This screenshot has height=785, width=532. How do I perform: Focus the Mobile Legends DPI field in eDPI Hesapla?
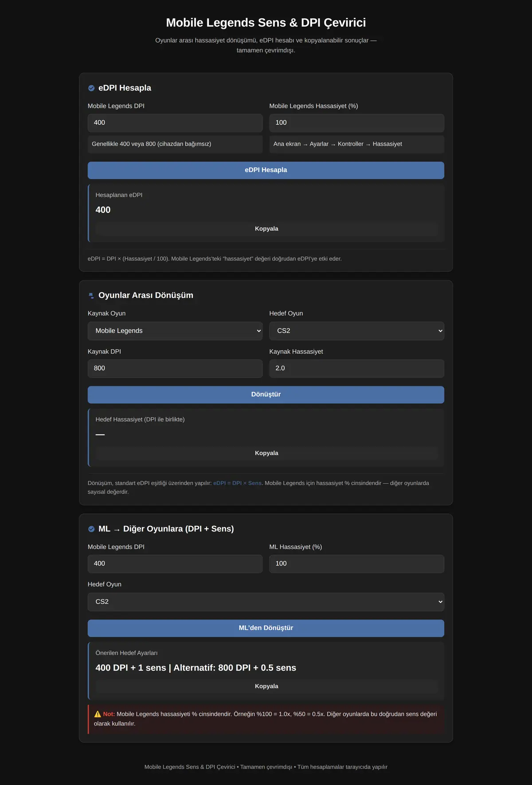coord(175,123)
